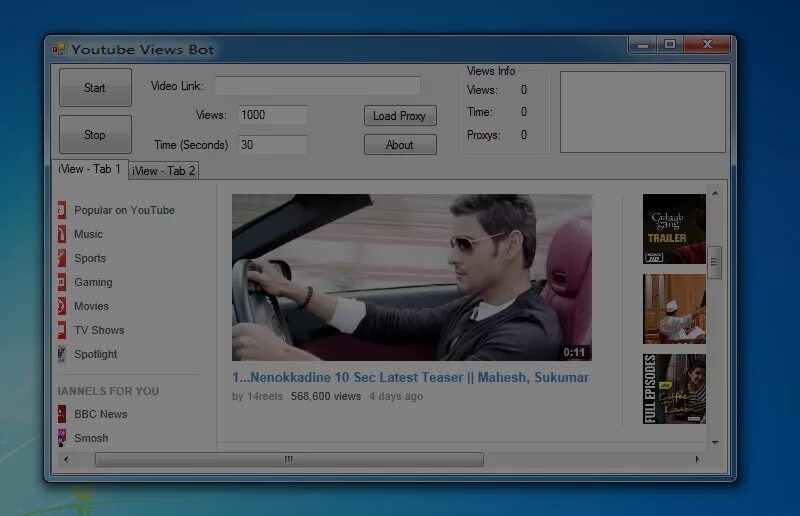The width and height of the screenshot is (800, 516).
Task: Open the About dialog
Action: pyautogui.click(x=400, y=145)
